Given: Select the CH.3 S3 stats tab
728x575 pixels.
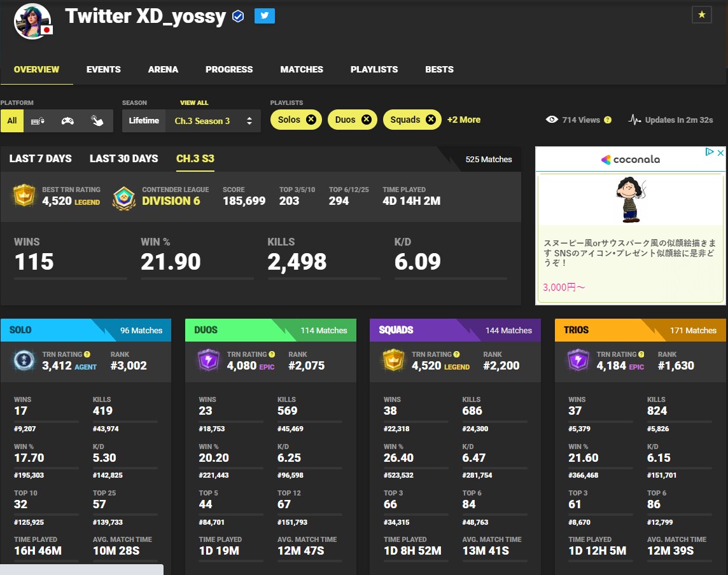Looking at the screenshot, I should 195,159.
